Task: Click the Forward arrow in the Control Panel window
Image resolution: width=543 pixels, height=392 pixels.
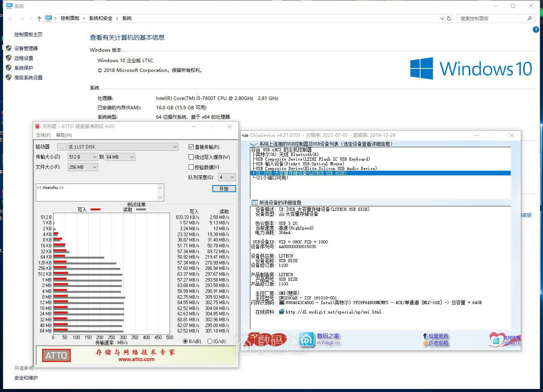Action: [22, 18]
